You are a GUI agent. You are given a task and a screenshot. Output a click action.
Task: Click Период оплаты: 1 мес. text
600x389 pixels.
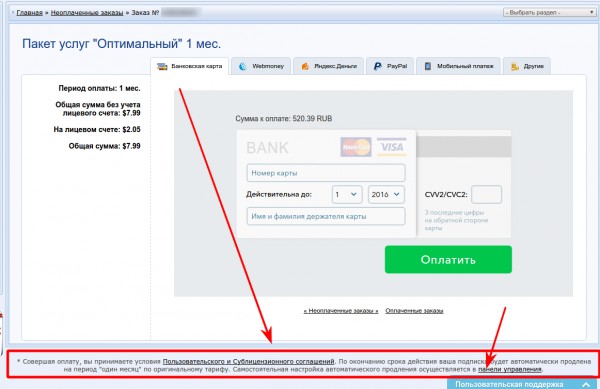coord(99,88)
